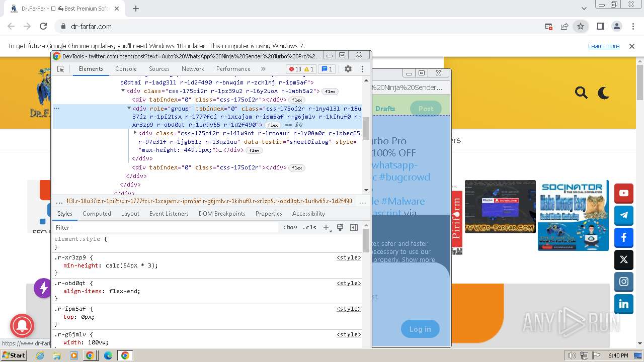Screen dimensions: 644x362
Task: Open the Accessibility pane tab
Action: click(308, 214)
